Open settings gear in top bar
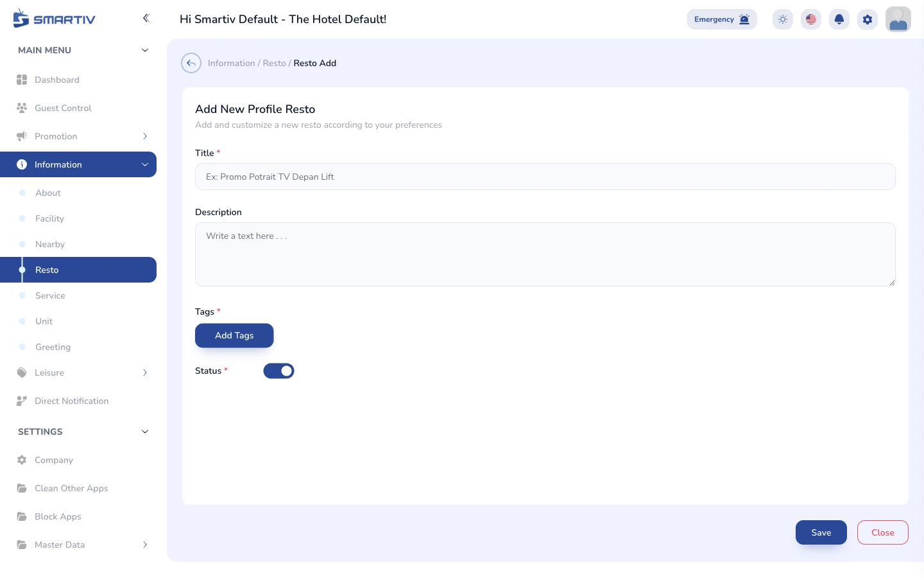 [868, 19]
